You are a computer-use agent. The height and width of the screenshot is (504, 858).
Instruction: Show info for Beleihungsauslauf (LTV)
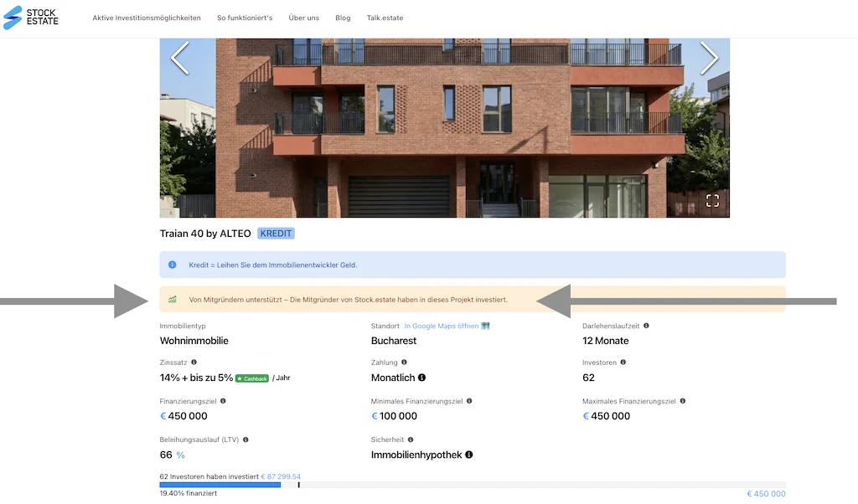(246, 440)
